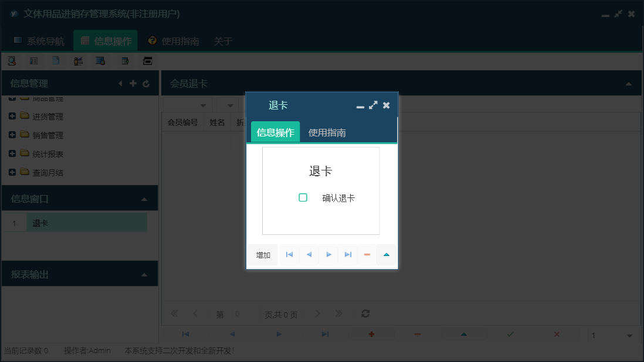Click the monitor-with-globe toolbar icon
The image size is (644, 362).
pyautogui.click(x=100, y=60)
